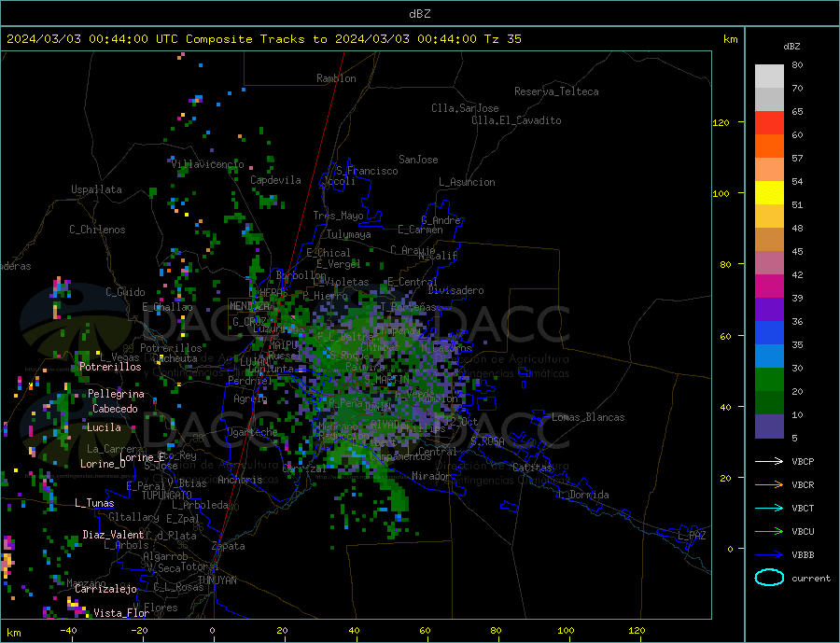The image size is (840, 643).
Task: Click the 'L_PAZ' map label
Action: (x=692, y=536)
